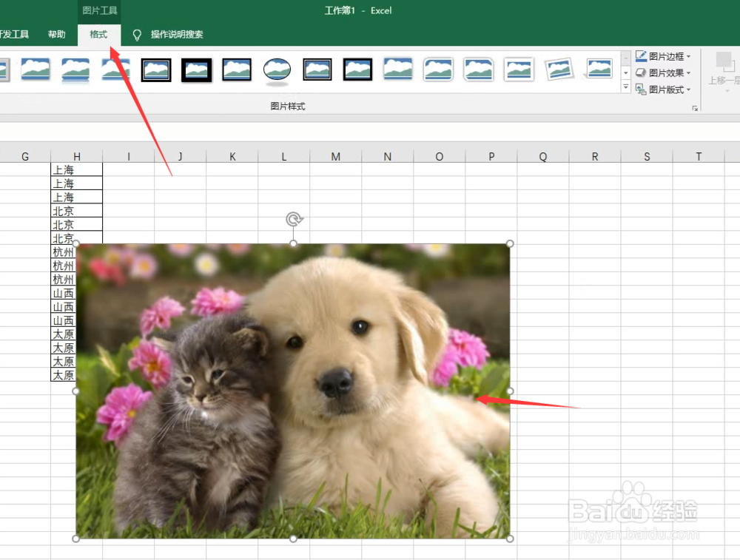Apply the Moderate Frame White picture style
The width and height of the screenshot is (740, 560).
click(519, 70)
